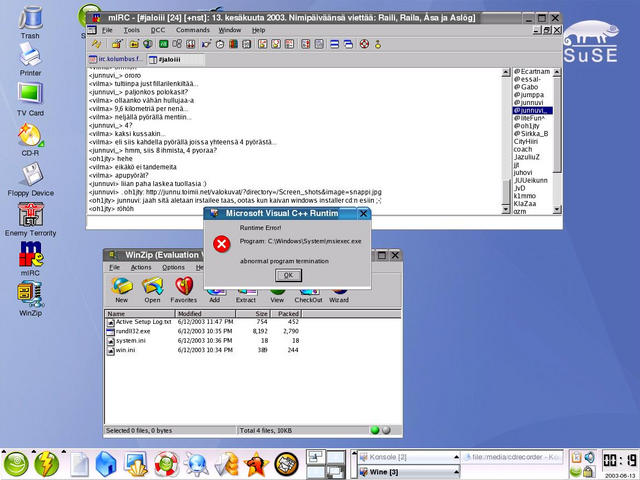Select @Gabo in the mIRC nick list
This screenshot has height=480, width=640.
526,87
